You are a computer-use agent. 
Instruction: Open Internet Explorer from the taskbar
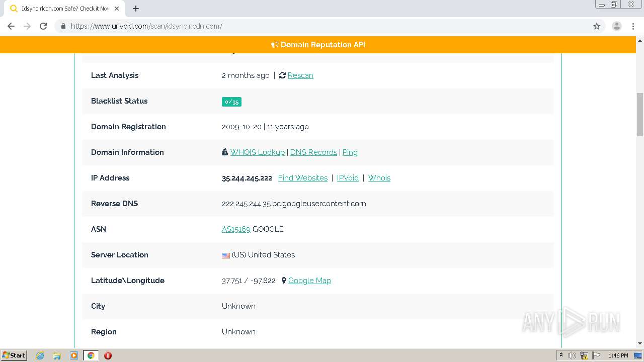(x=40, y=355)
